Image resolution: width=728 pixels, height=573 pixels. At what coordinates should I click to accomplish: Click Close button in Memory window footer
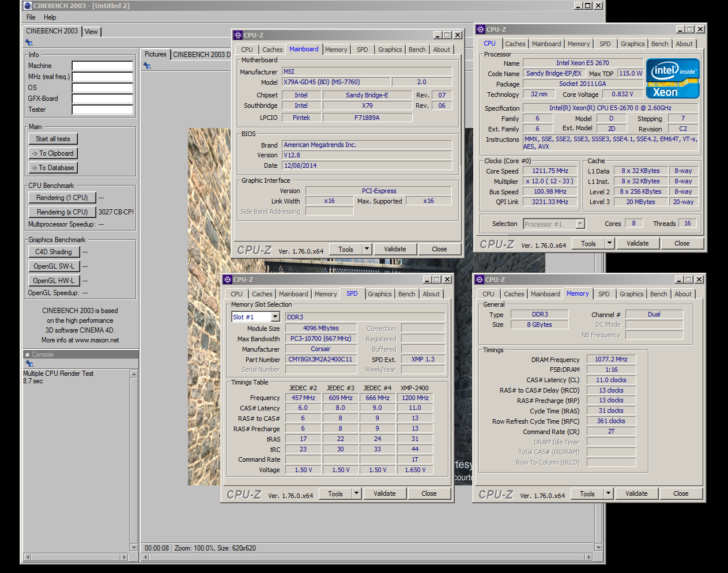[x=681, y=493]
